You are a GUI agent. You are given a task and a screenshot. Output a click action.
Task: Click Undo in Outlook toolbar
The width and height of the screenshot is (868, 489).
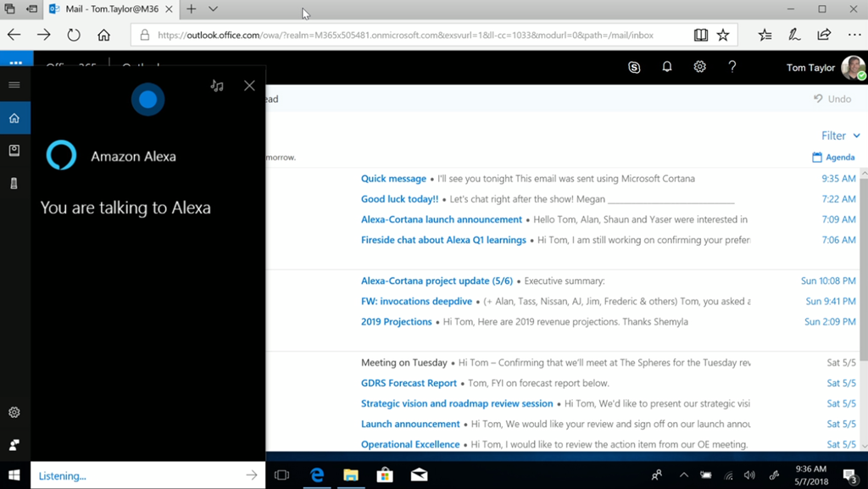(832, 99)
